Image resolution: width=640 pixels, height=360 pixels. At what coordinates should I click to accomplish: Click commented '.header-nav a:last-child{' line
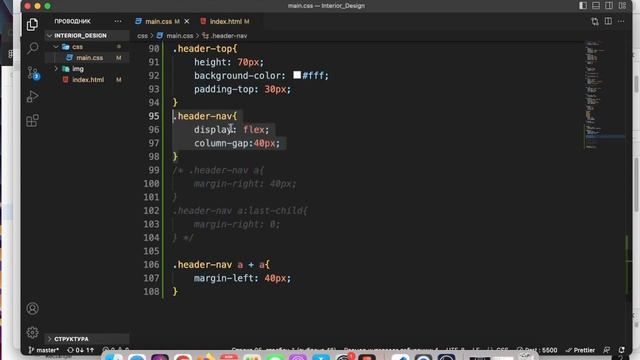[x=240, y=211]
